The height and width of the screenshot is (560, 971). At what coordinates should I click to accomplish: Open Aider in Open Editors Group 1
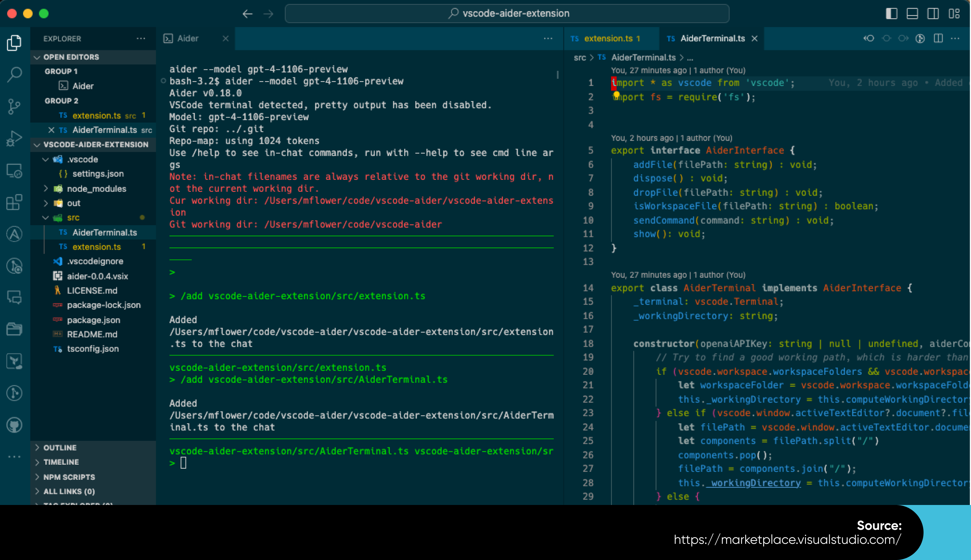tap(93, 86)
